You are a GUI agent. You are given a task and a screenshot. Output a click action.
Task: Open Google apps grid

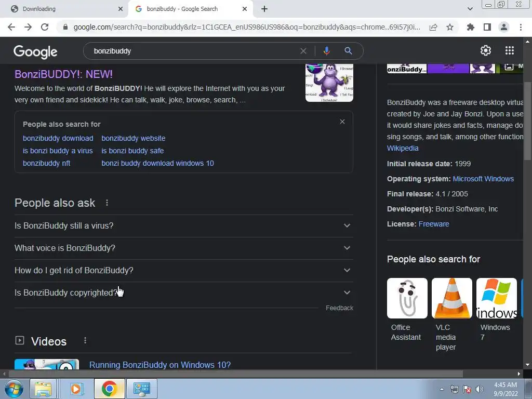pyautogui.click(x=510, y=50)
